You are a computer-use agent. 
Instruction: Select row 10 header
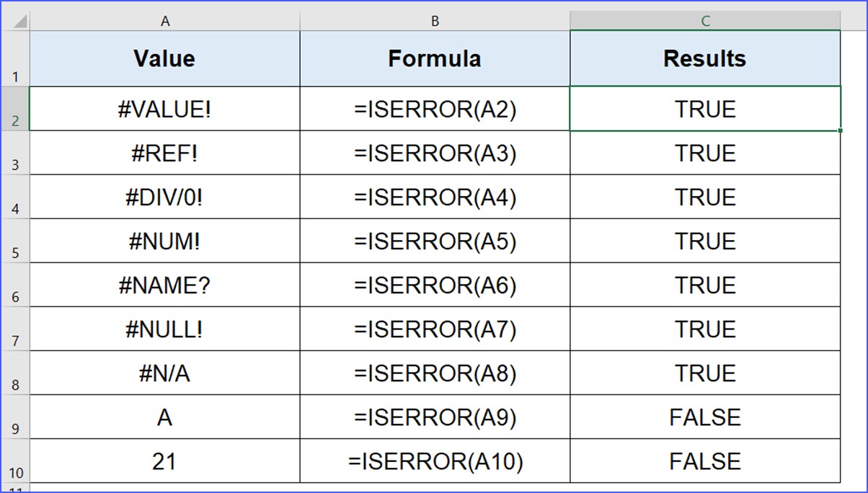pyautogui.click(x=16, y=461)
